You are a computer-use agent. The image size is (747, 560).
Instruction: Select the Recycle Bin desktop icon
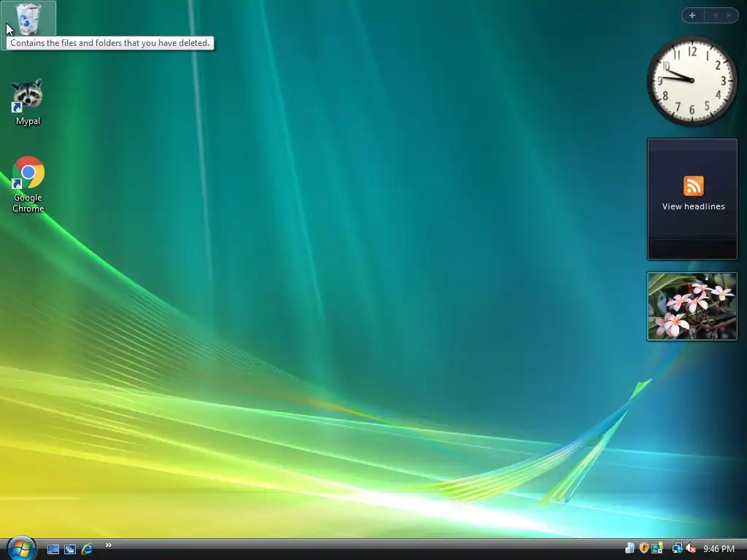[x=28, y=19]
